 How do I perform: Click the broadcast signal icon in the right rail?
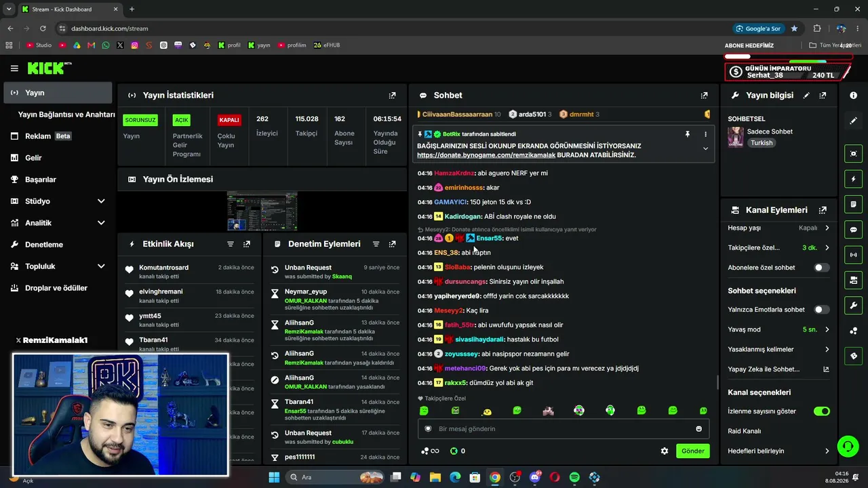tap(853, 255)
